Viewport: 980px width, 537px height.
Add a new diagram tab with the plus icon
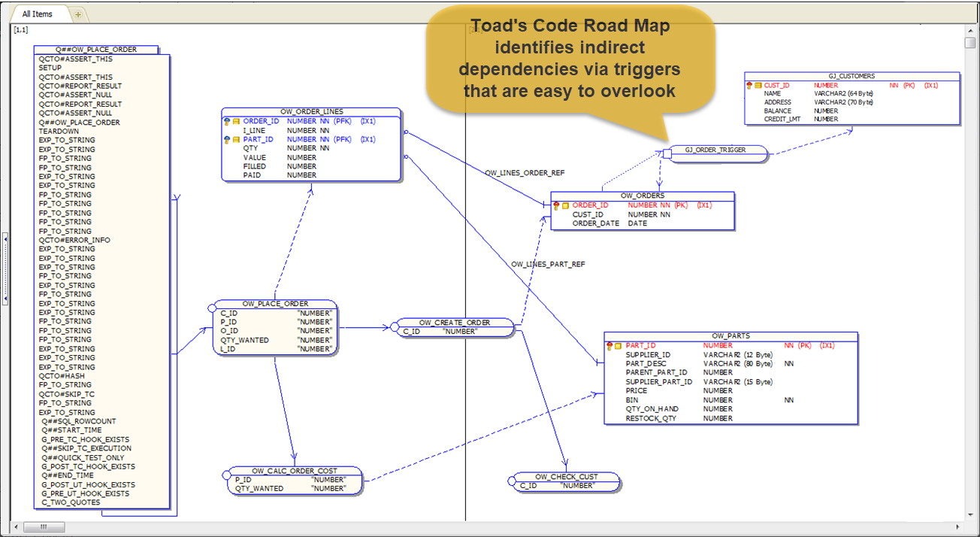[x=79, y=15]
